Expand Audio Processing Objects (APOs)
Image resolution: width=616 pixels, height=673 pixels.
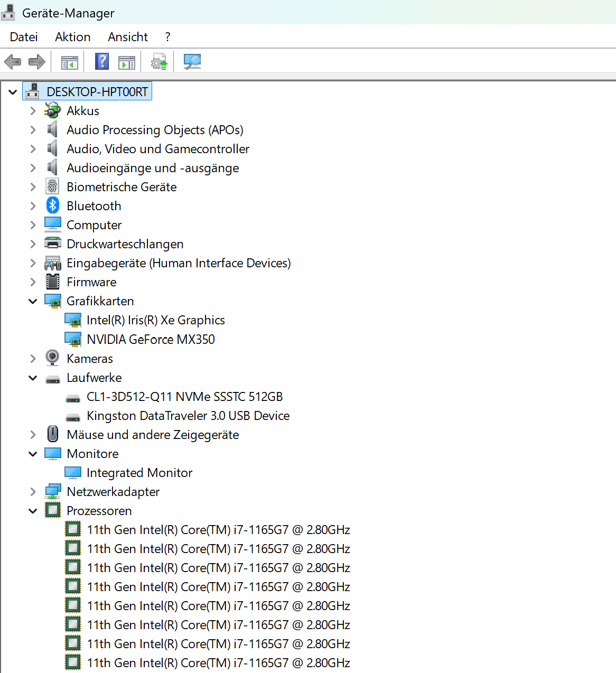(33, 129)
